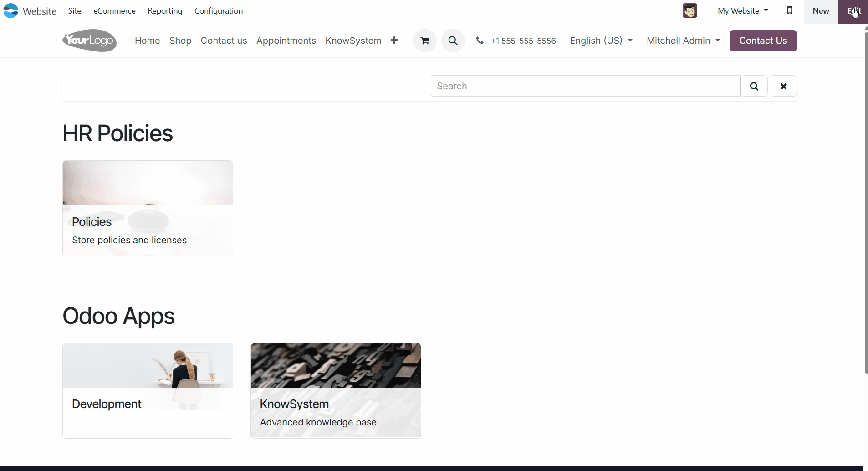This screenshot has height=471, width=868.
Task: Expand the English (US) language dropdown
Action: point(601,41)
